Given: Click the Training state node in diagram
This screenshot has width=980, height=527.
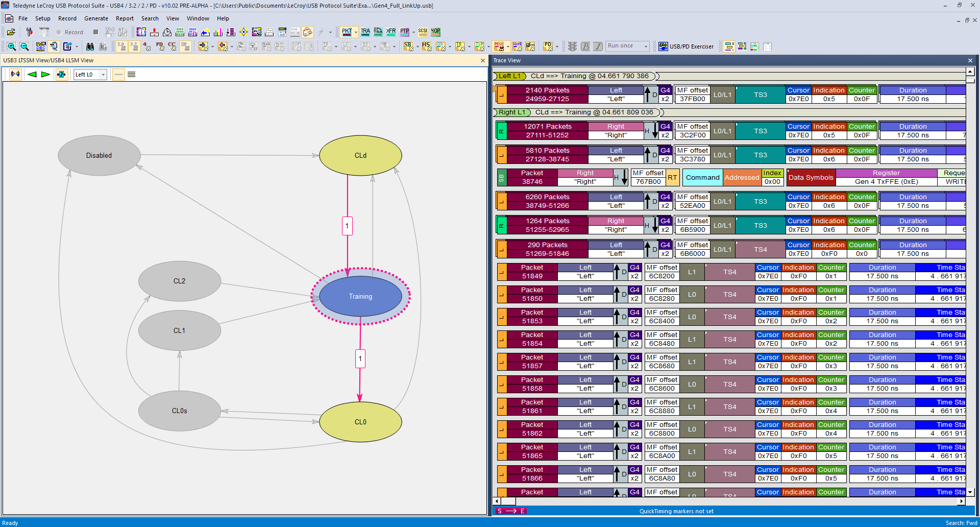Looking at the screenshot, I should tap(360, 297).
